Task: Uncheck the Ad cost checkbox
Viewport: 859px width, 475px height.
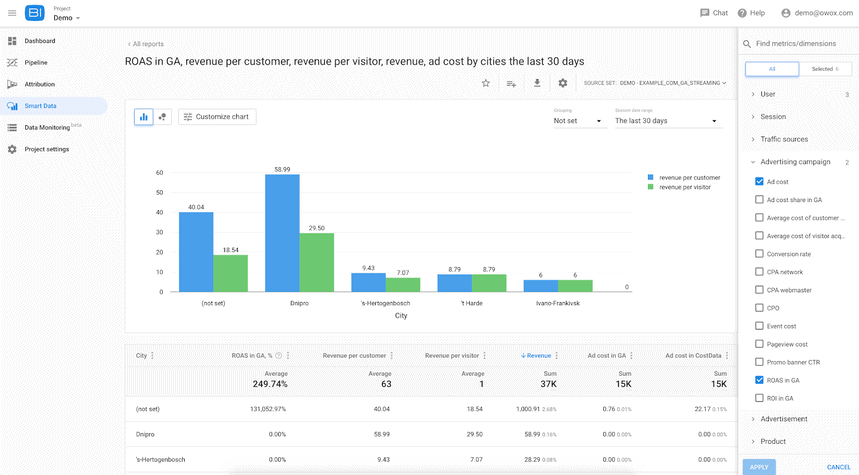Action: click(x=759, y=181)
